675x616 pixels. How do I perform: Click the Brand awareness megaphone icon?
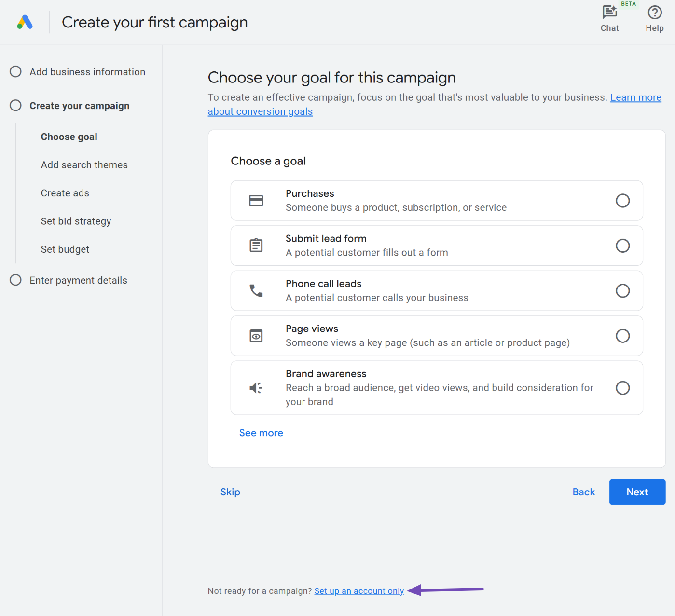(256, 388)
